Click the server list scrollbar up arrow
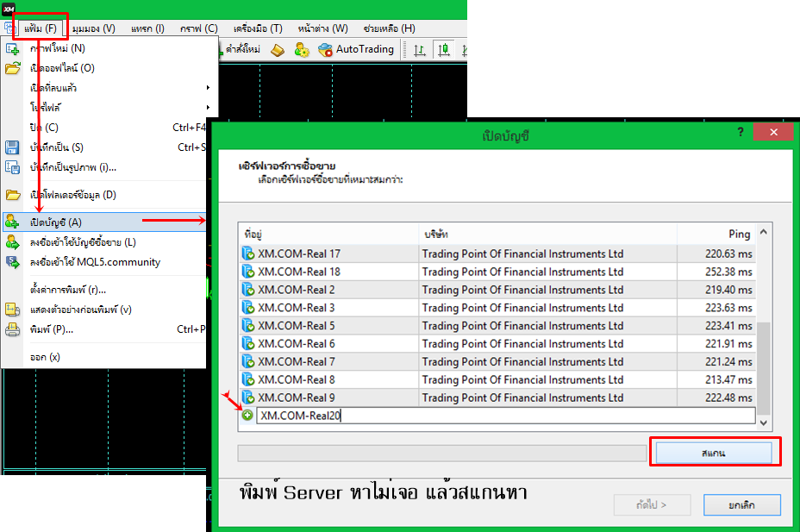Image resolution: width=800 pixels, height=532 pixels. pos(764,232)
